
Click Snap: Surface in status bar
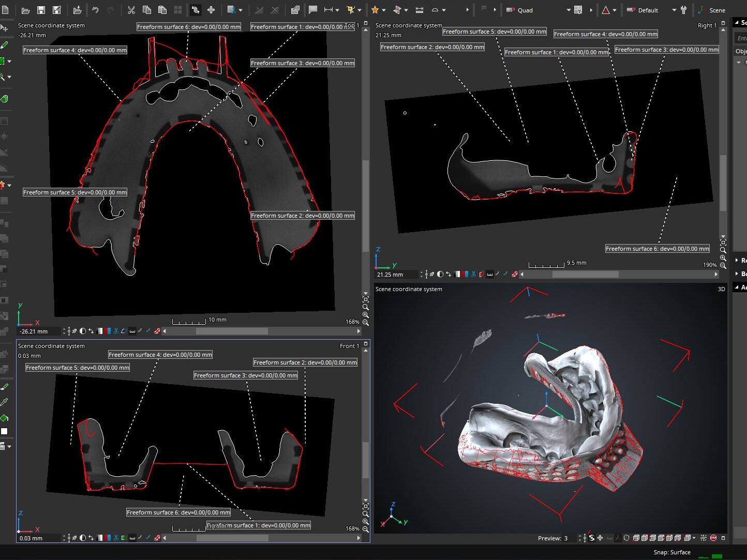click(672, 552)
